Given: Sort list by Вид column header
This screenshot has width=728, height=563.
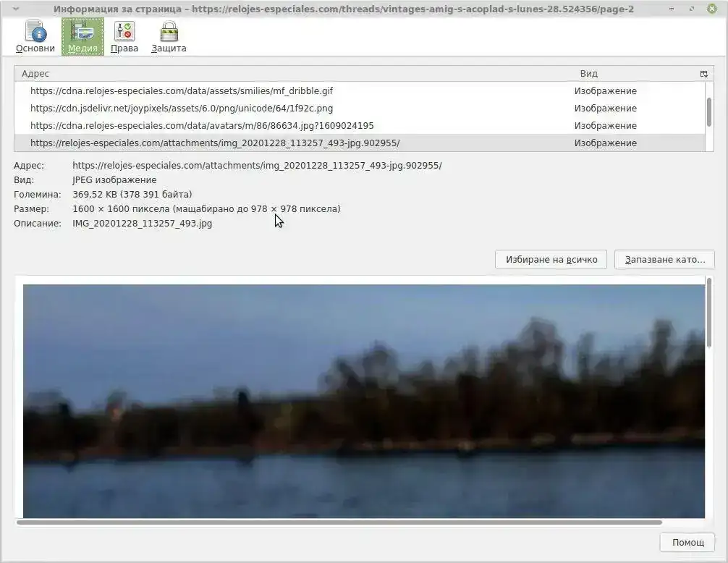Looking at the screenshot, I should (632, 74).
